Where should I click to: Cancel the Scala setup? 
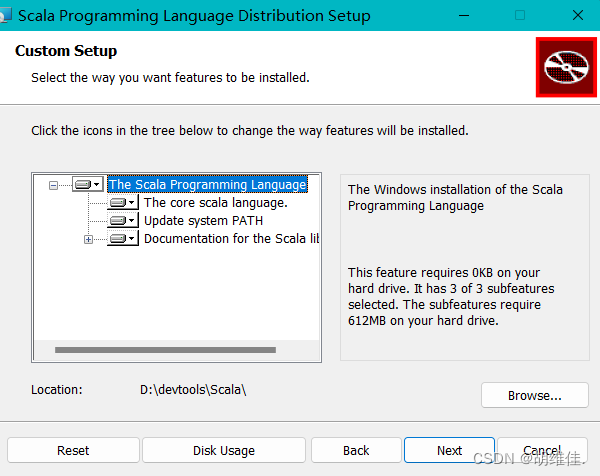(x=542, y=450)
